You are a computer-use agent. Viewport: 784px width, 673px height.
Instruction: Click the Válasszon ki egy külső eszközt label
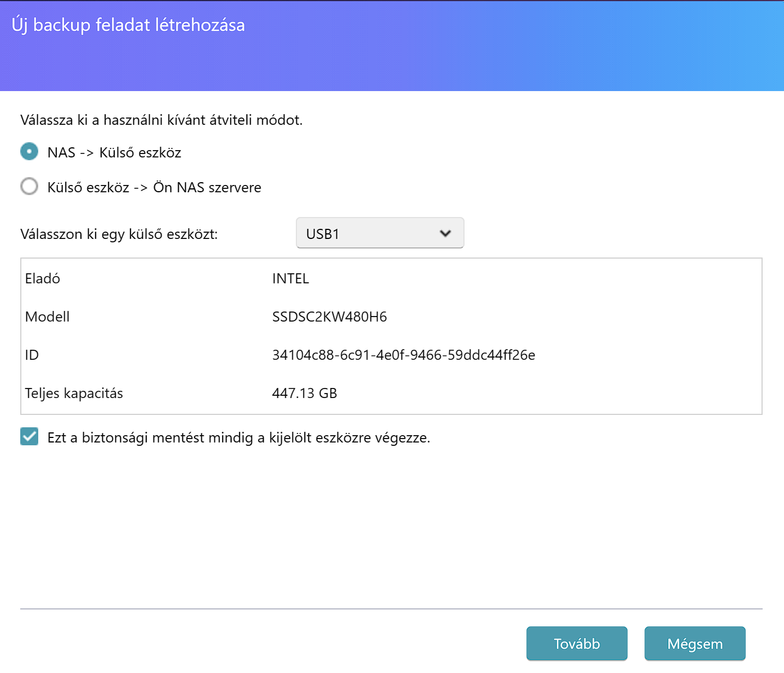[x=119, y=234]
